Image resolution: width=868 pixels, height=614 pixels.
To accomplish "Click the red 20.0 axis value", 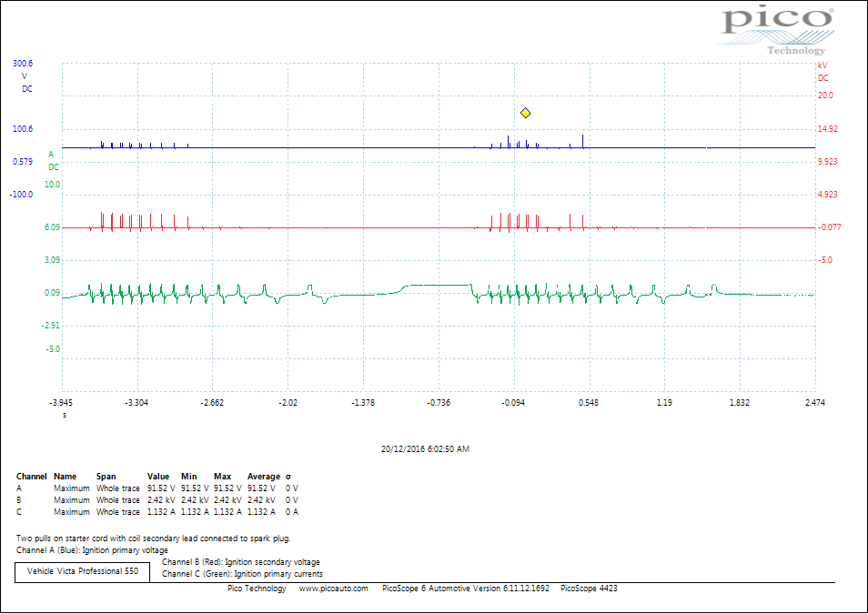I will tap(825, 96).
